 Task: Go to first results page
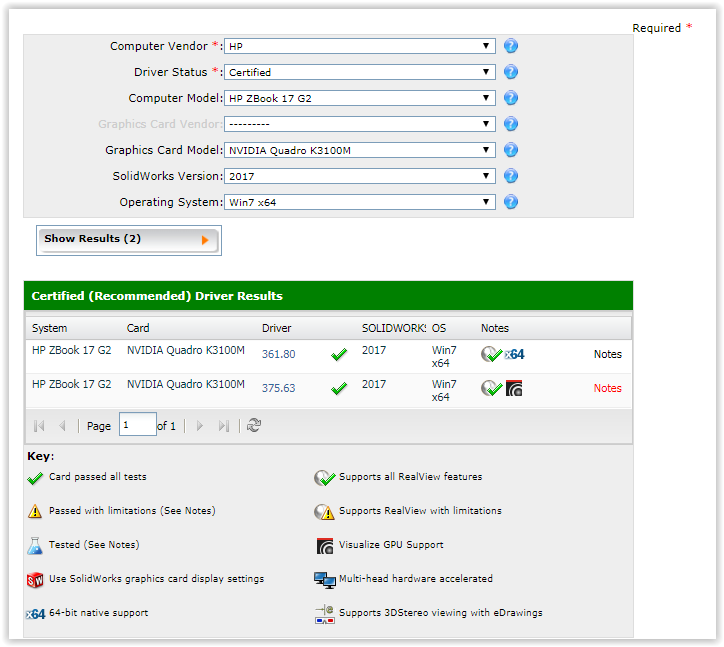point(39,426)
